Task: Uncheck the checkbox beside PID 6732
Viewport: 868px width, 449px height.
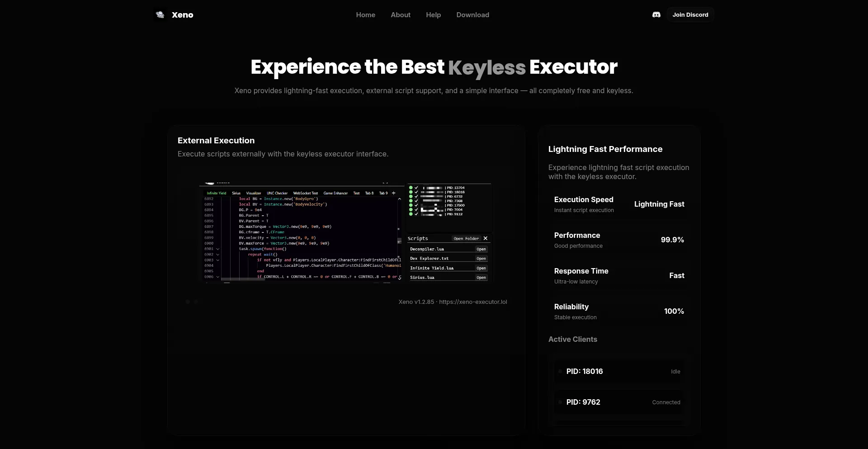Action: point(416,196)
